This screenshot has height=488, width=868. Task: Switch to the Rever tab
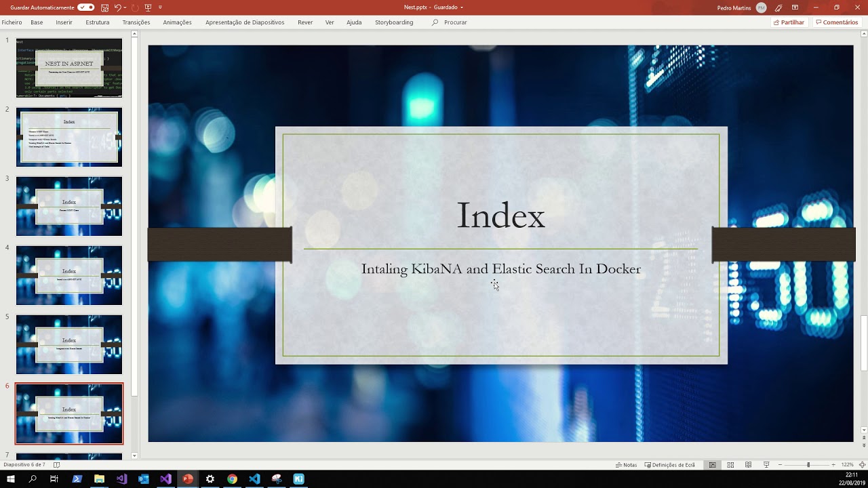[305, 22]
